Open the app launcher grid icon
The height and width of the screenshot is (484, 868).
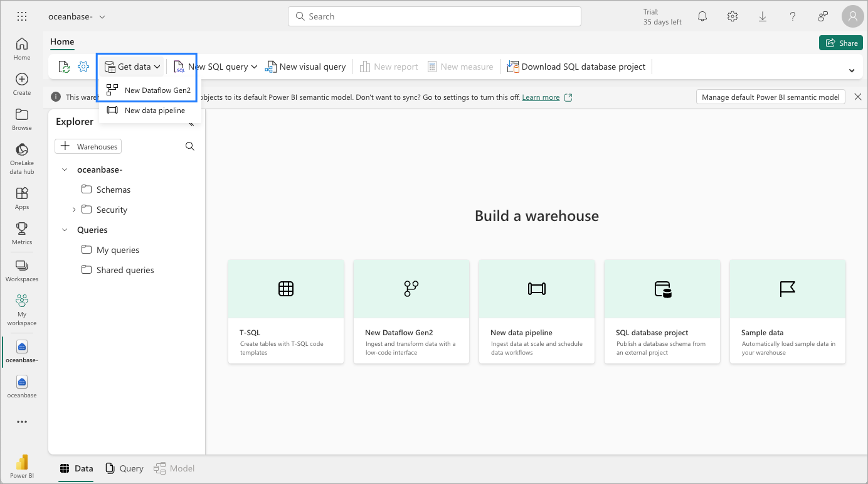(22, 17)
